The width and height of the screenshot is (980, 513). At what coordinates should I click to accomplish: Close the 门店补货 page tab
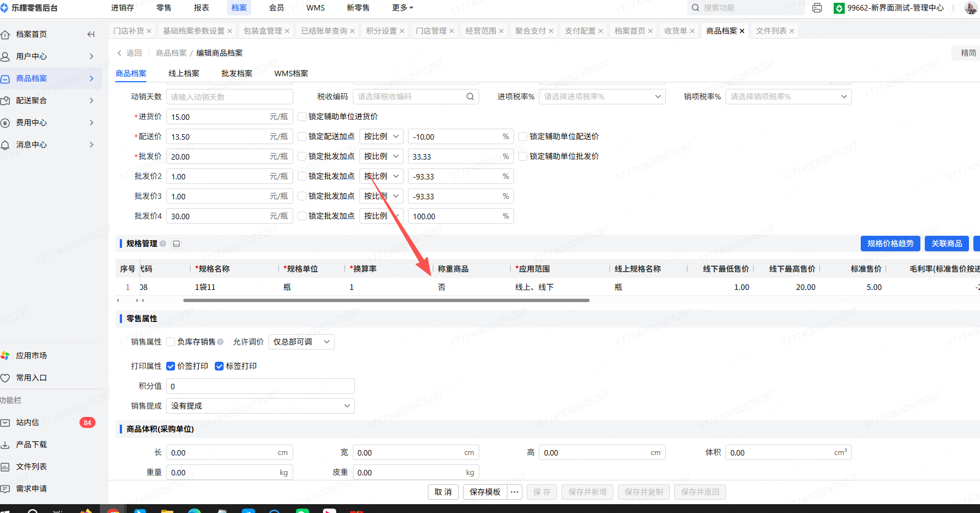[149, 31]
